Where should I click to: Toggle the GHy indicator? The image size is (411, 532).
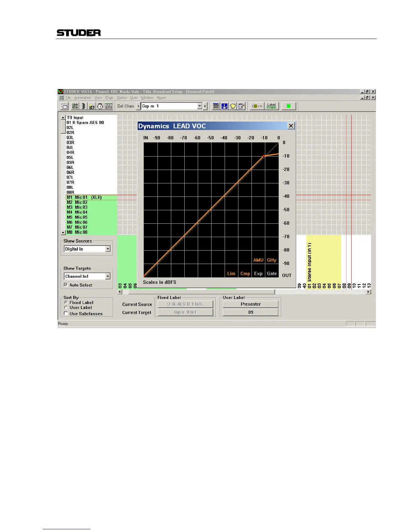tap(272, 260)
